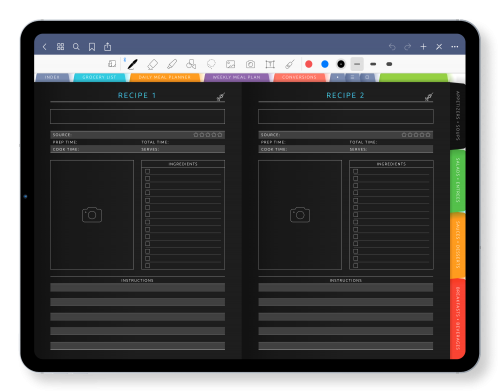
Task: Rate Recipe 2 with the fifth star
Action: [x=428, y=135]
